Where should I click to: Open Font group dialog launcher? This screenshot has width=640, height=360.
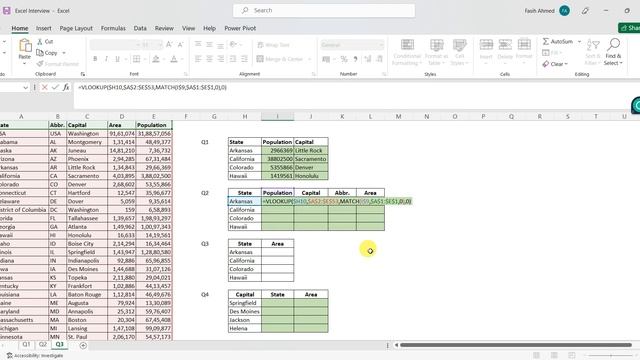click(x=186, y=74)
